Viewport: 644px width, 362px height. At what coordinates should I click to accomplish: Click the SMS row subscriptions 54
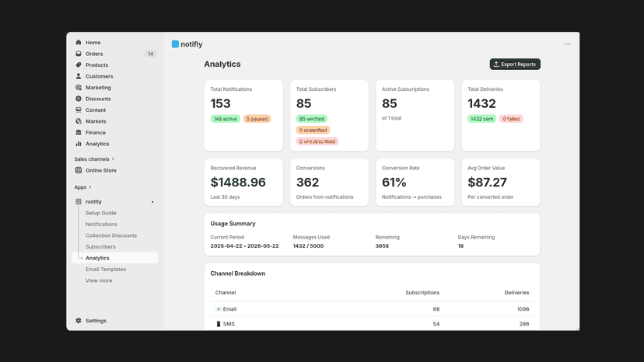pyautogui.click(x=436, y=324)
